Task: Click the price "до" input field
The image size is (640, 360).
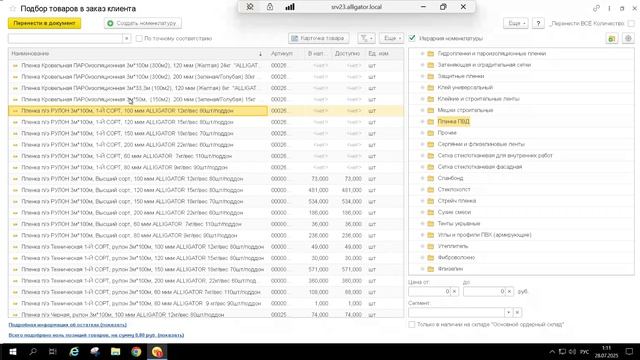Action: point(484,291)
